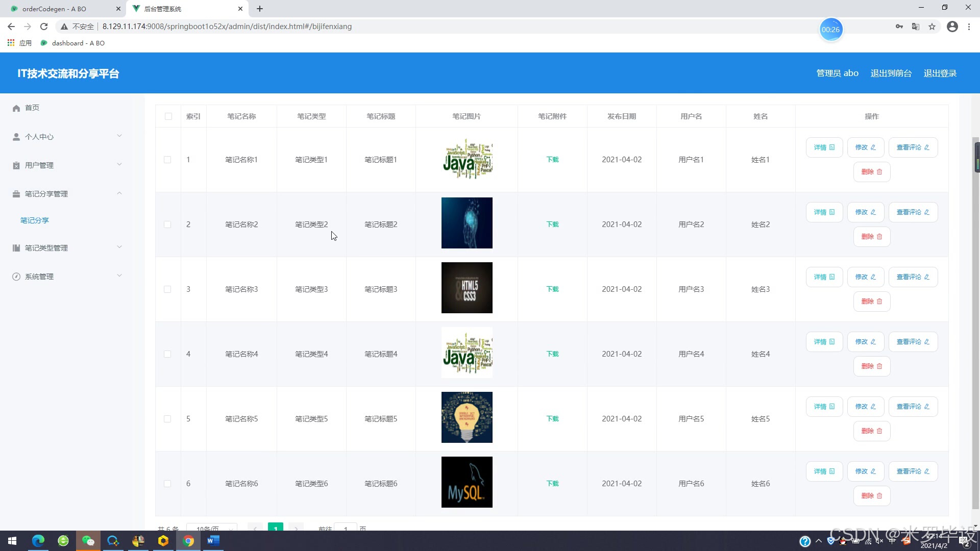This screenshot has width=980, height=551.
Task: Click the Java image thumbnail in row 1
Action: click(x=467, y=158)
